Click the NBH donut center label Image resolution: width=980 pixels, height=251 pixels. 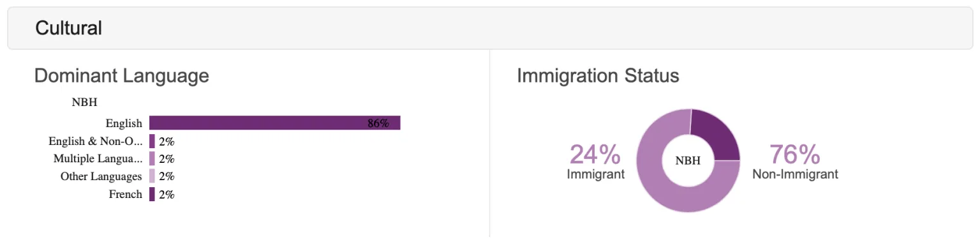[x=688, y=161]
